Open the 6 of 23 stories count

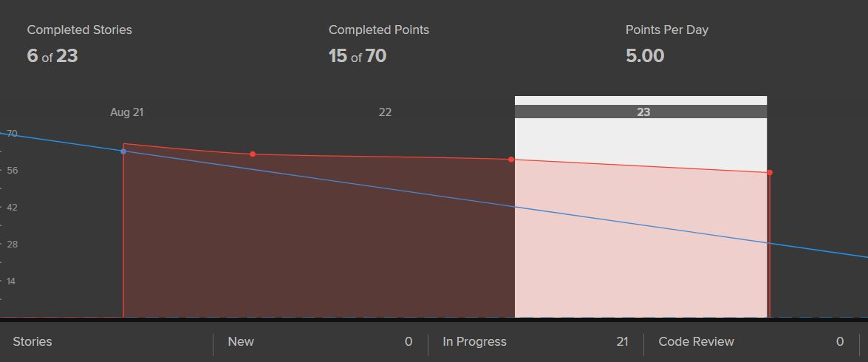(x=52, y=56)
